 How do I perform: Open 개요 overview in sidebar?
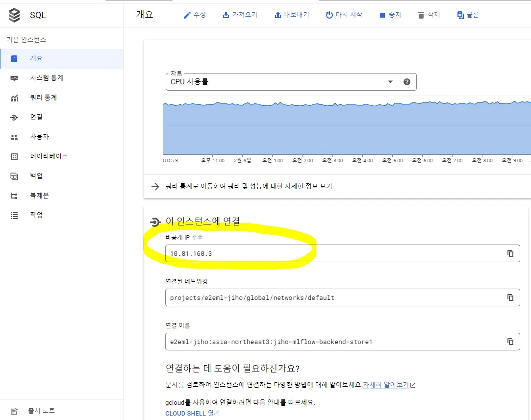[x=62, y=58]
